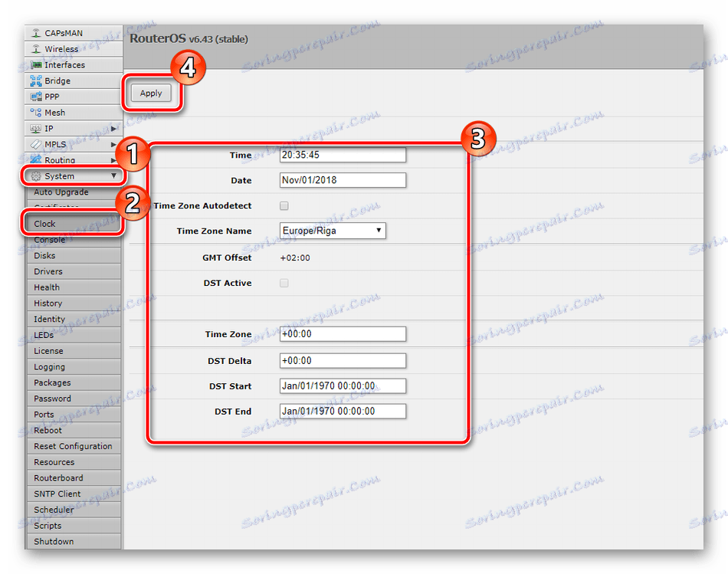Open the Routerboard item
The height and width of the screenshot is (574, 728).
[x=74, y=478]
